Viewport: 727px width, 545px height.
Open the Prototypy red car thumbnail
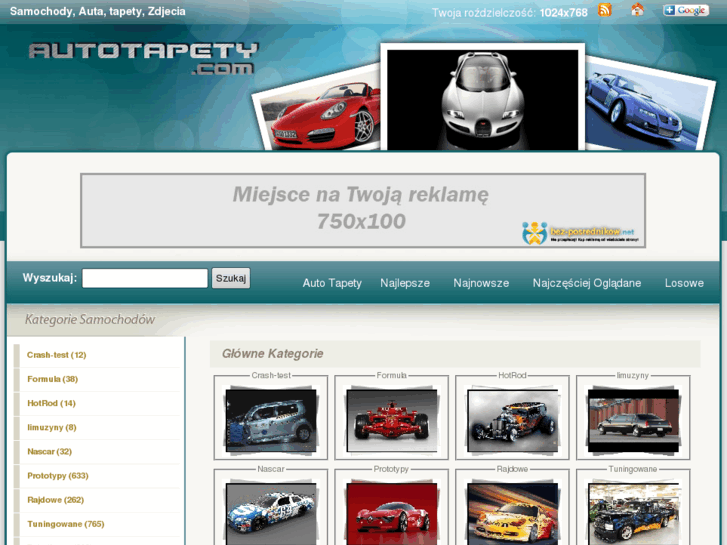coord(392,512)
